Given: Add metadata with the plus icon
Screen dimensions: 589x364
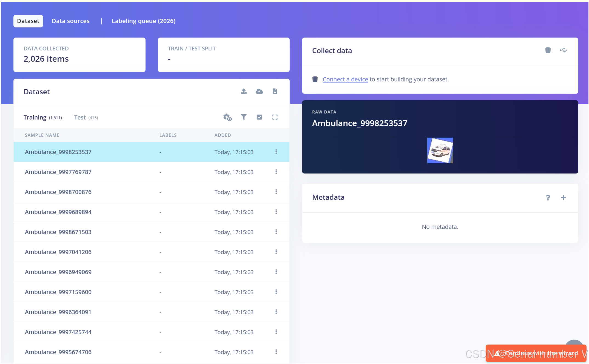Looking at the screenshot, I should (563, 198).
